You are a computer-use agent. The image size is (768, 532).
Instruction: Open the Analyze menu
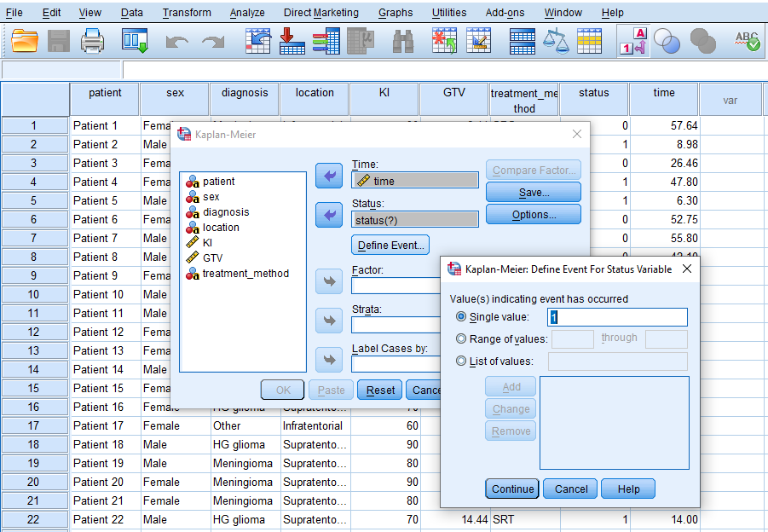point(247,12)
